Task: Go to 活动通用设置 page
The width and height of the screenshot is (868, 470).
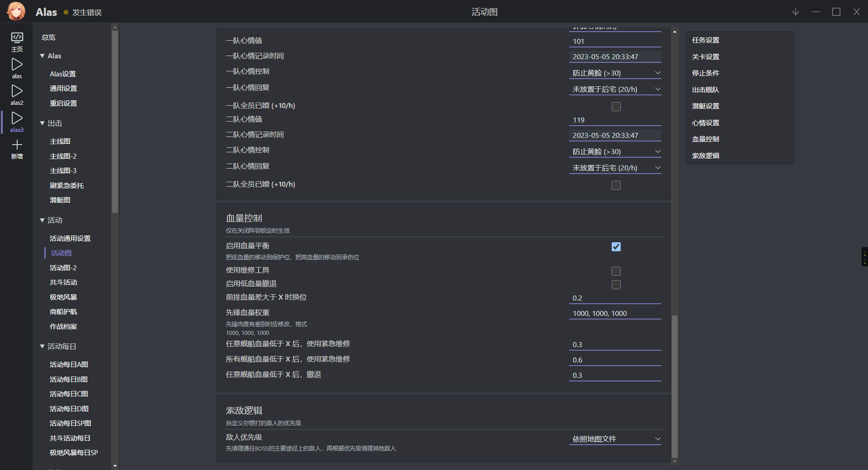Action: tap(70, 238)
